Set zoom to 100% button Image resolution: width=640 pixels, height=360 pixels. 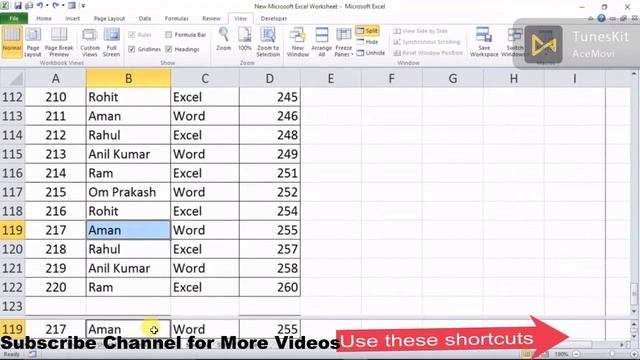[x=244, y=39]
